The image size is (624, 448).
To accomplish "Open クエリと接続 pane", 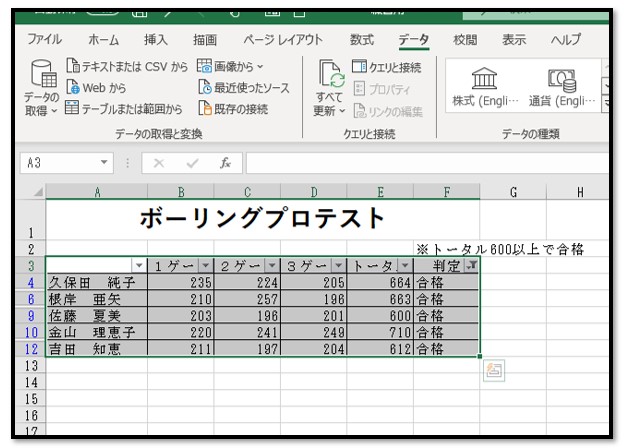I will tap(386, 67).
